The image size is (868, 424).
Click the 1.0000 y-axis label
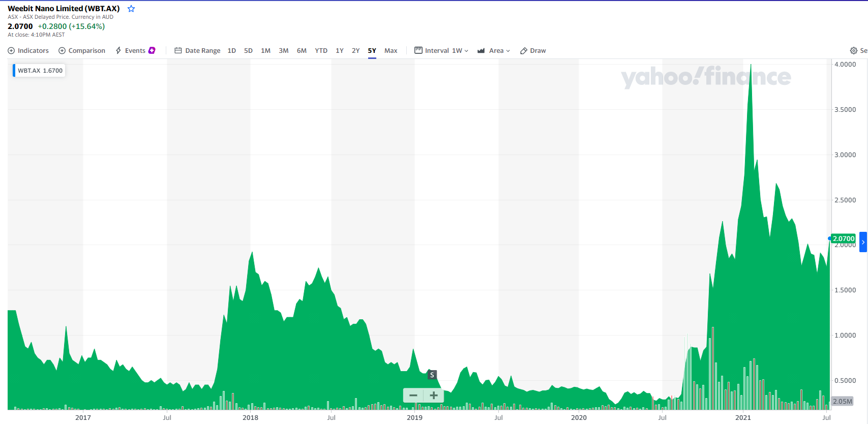pos(845,335)
